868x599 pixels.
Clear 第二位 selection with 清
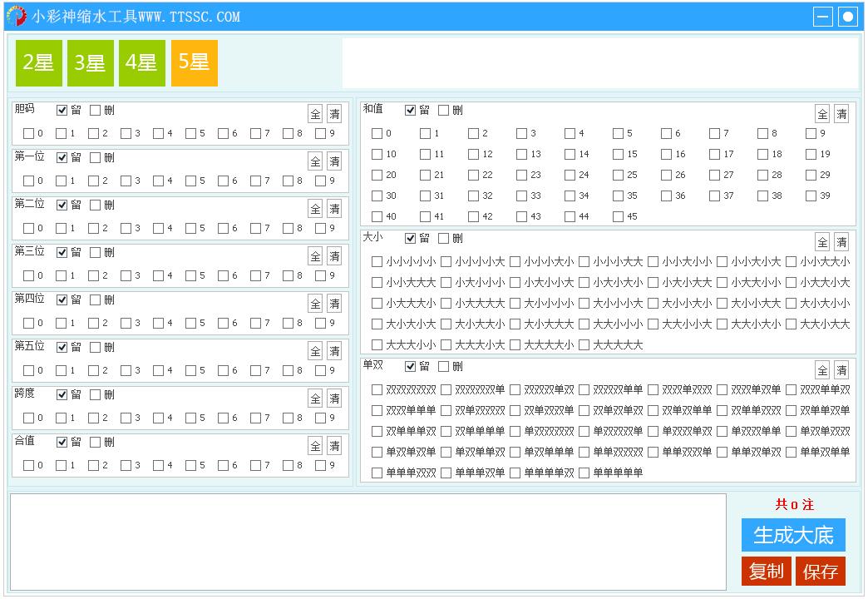click(334, 209)
